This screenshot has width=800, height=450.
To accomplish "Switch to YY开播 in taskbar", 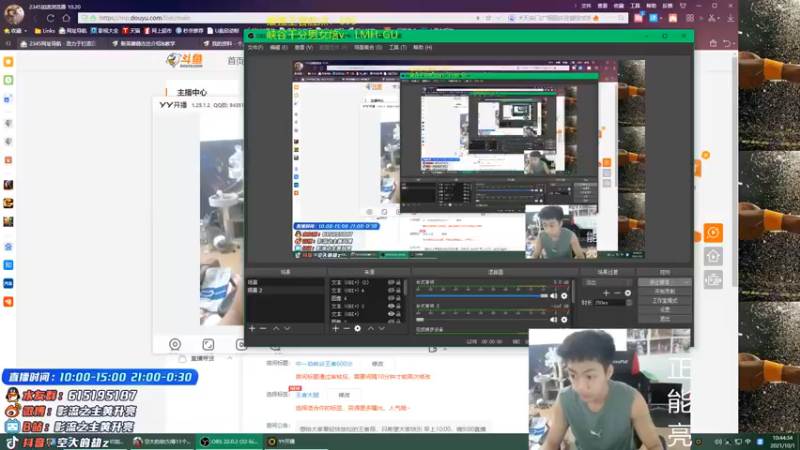I will tap(296, 442).
